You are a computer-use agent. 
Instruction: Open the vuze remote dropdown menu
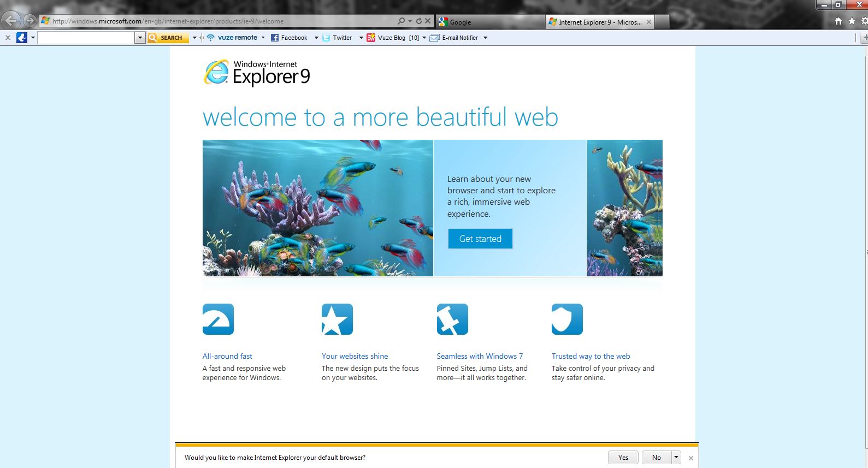(263, 38)
